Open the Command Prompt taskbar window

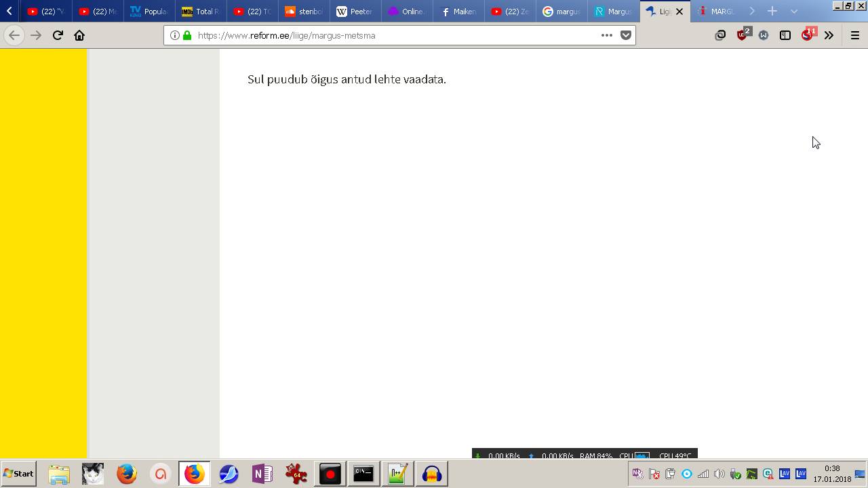364,474
